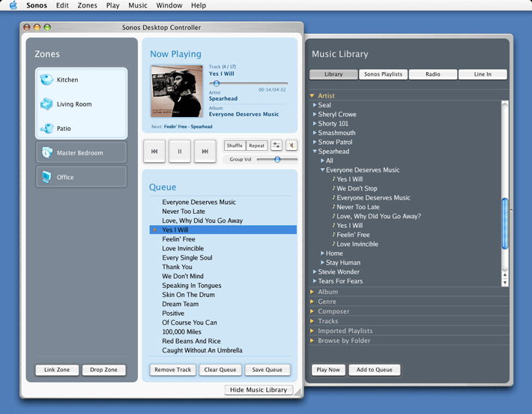532x414 pixels.
Task: Open the equalizer settings icon
Action: [x=276, y=145]
